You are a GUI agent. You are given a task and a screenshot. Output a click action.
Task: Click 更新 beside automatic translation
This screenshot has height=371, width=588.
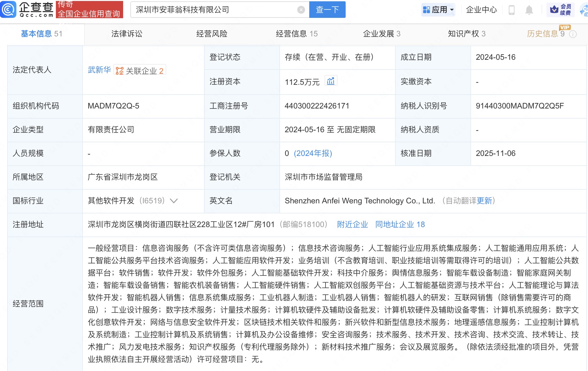coord(484,201)
